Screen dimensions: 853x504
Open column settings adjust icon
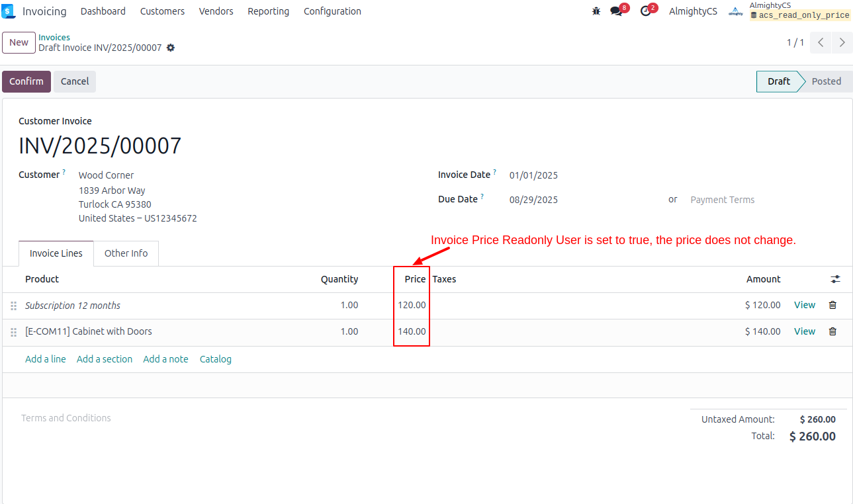[x=835, y=279]
